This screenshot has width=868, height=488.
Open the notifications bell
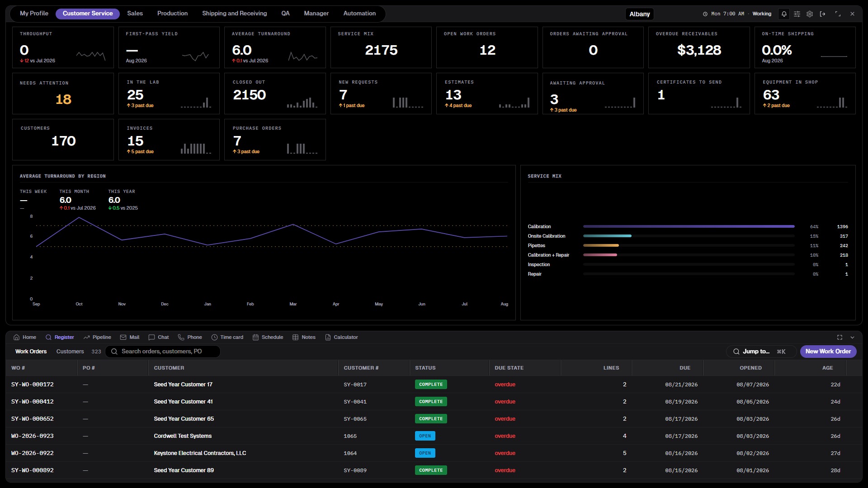[x=784, y=14]
